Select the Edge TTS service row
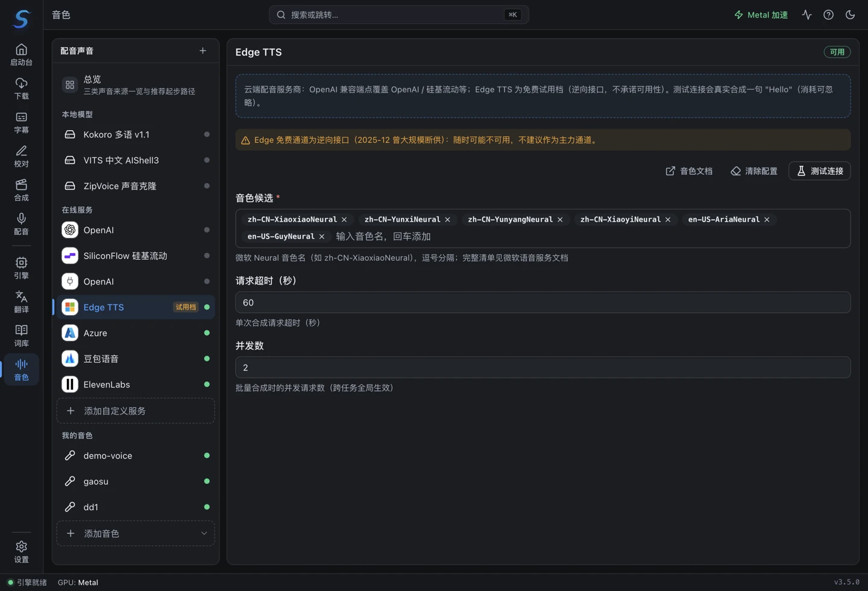 136,307
